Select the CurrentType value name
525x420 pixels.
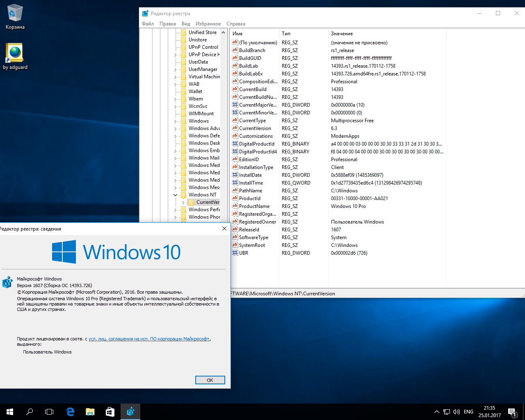252,121
